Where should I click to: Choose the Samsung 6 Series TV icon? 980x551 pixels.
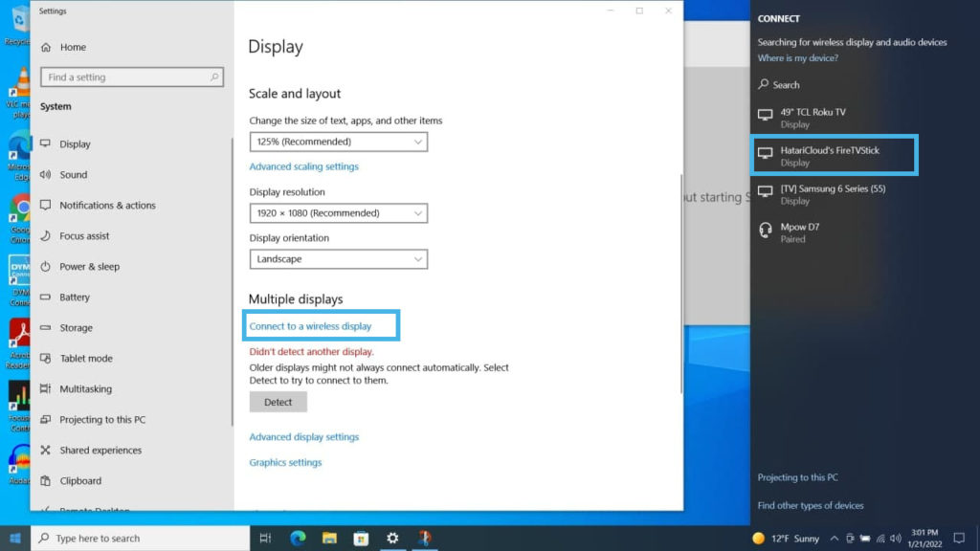click(x=765, y=191)
